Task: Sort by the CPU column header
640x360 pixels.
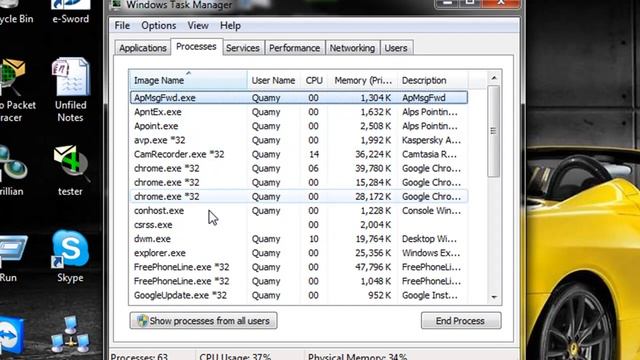Action: click(x=314, y=80)
